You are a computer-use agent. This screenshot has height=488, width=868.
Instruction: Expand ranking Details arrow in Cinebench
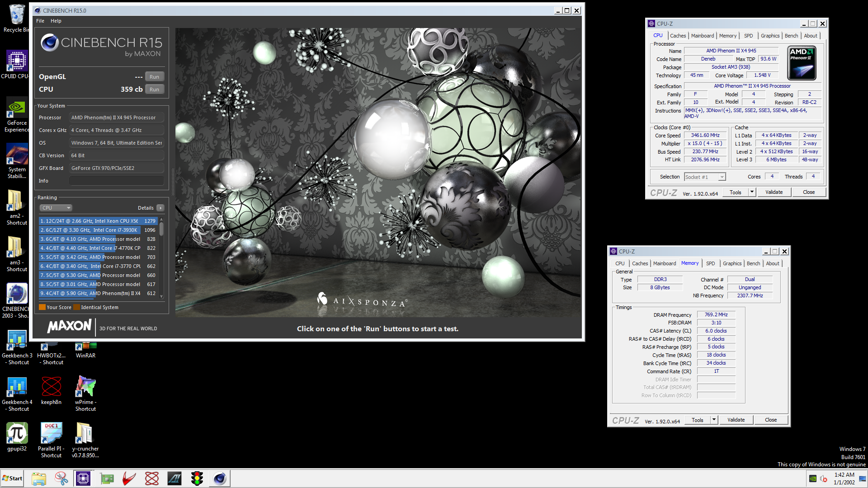(x=160, y=208)
